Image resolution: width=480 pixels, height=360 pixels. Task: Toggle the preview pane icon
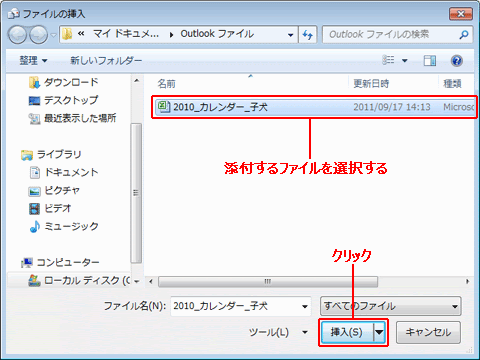(430, 60)
